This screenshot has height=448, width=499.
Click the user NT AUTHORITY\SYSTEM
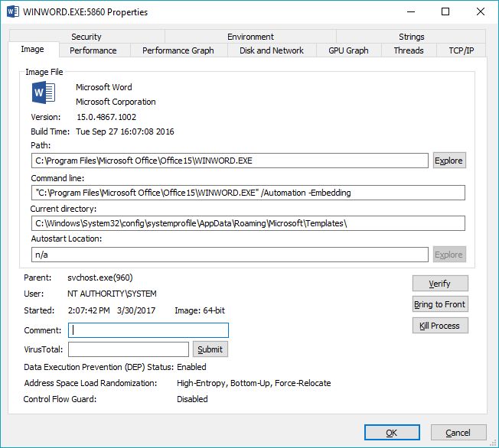point(112,294)
